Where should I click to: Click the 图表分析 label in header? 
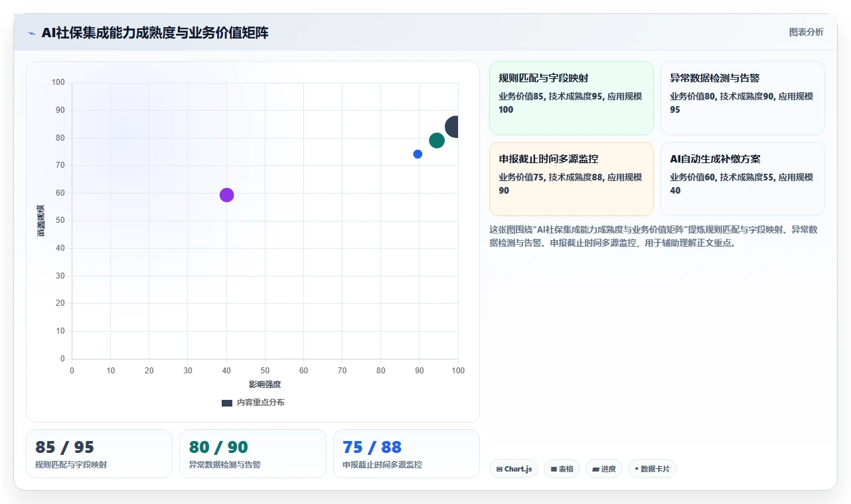[x=806, y=32]
